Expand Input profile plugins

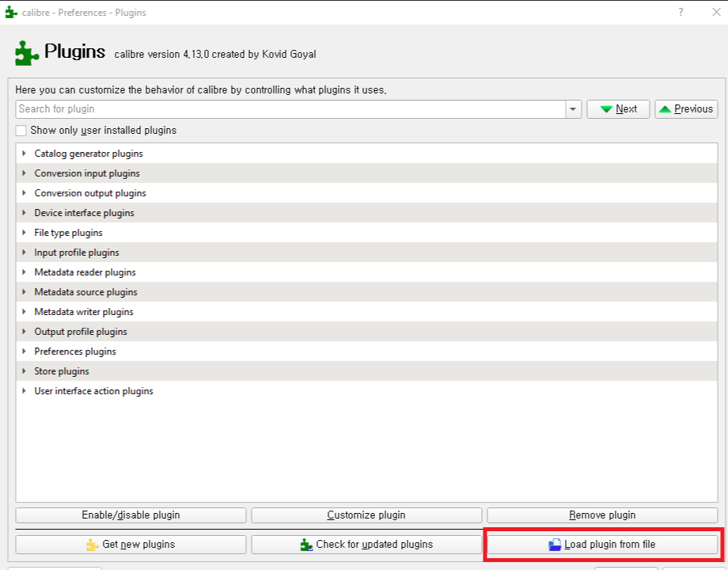tap(24, 253)
